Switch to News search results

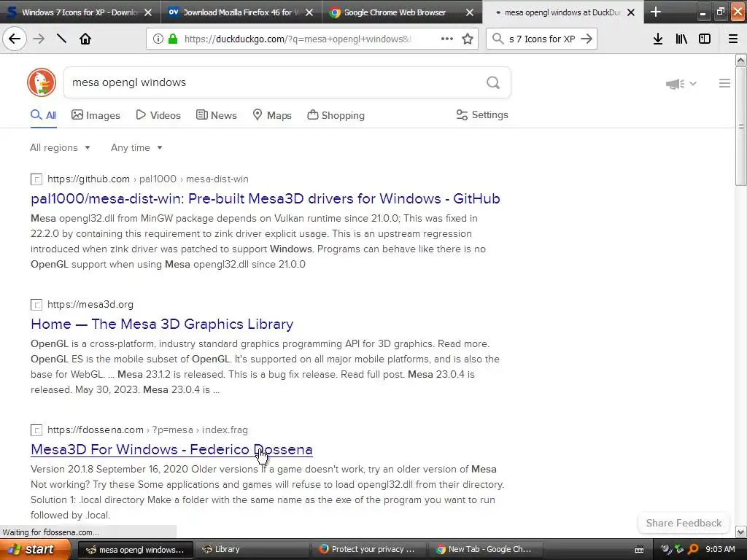(x=217, y=115)
